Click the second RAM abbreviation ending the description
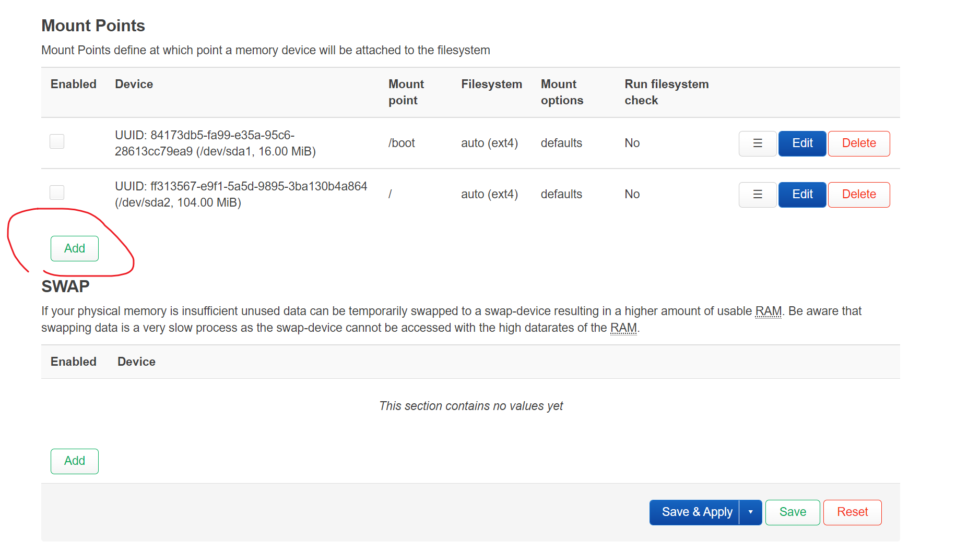The height and width of the screenshot is (553, 980). [x=623, y=328]
